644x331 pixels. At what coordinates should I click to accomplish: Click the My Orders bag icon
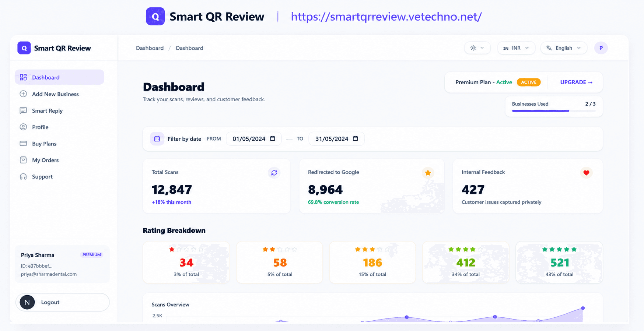[x=23, y=160]
